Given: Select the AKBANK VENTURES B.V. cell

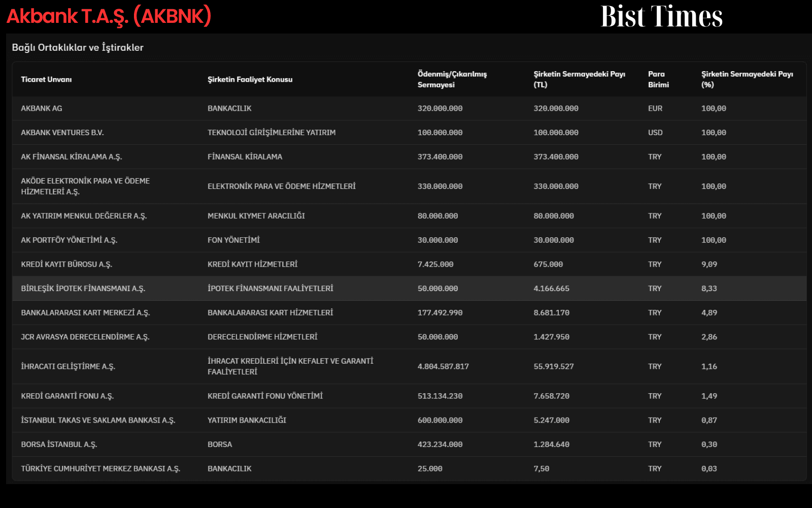Looking at the screenshot, I should coord(62,133).
